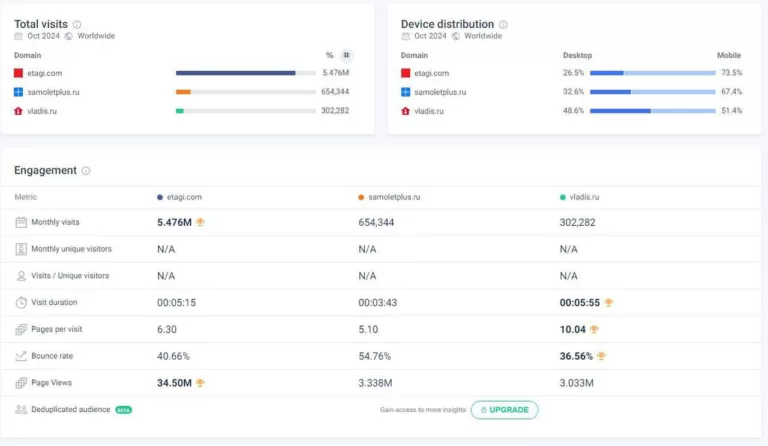This screenshot has width=768, height=446.
Task: Click the etagi.com column header in Engagement
Action: (x=183, y=197)
